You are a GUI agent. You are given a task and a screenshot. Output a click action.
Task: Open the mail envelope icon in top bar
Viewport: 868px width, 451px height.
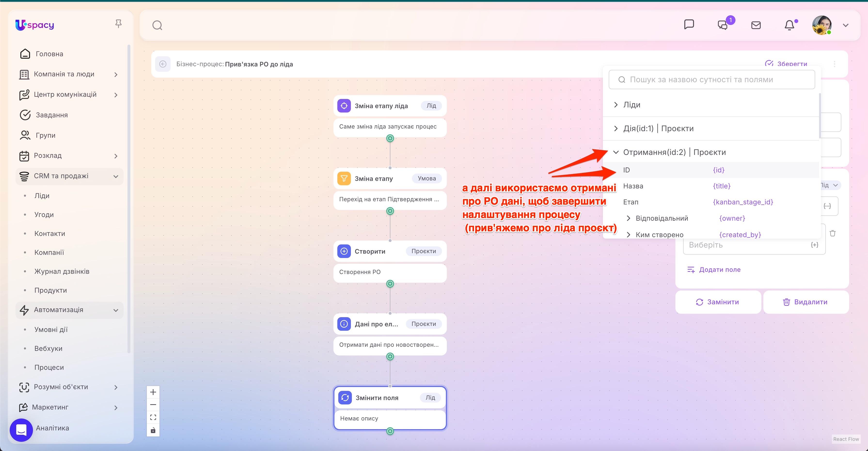(756, 24)
